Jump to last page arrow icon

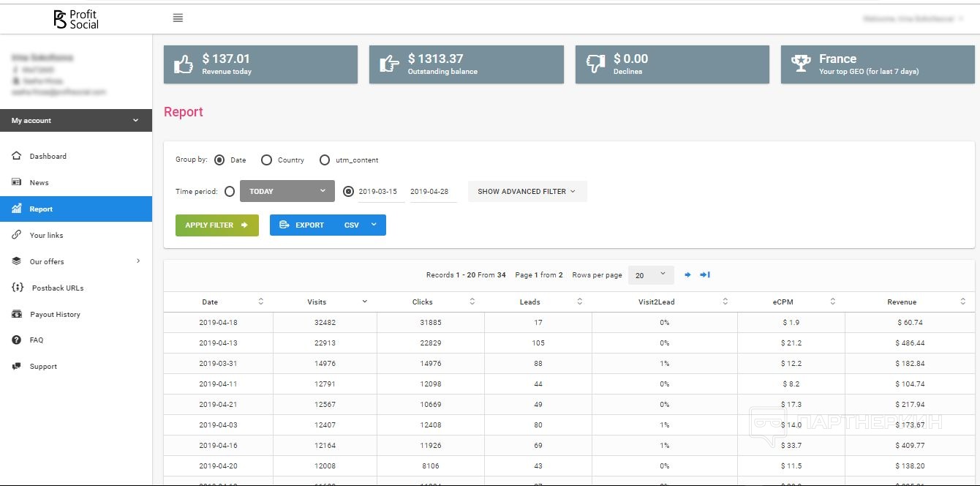coord(705,275)
